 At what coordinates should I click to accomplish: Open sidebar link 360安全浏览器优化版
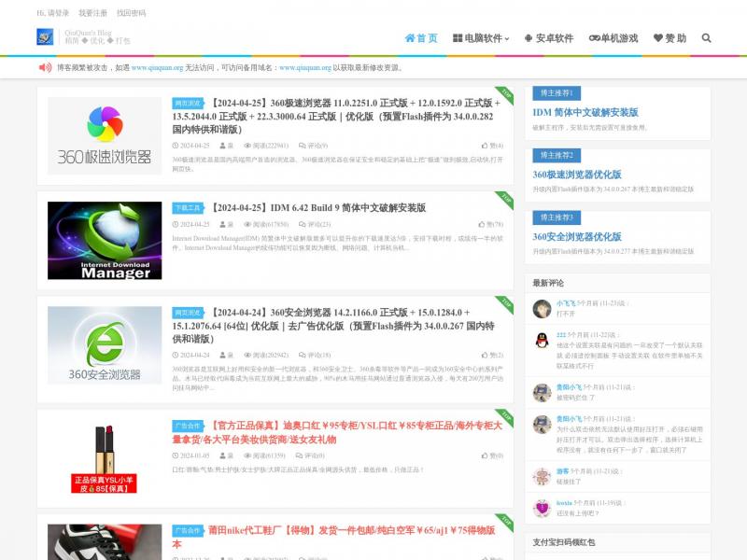pyautogui.click(x=576, y=236)
